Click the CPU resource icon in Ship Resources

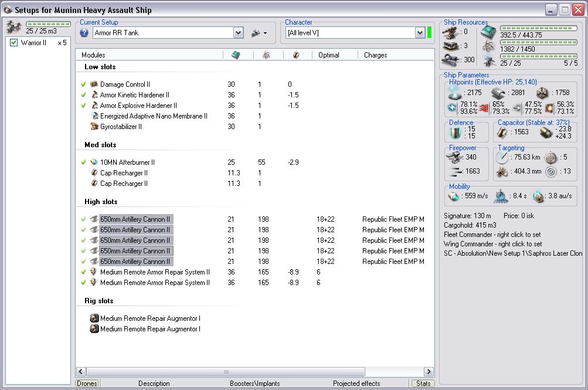[x=488, y=33]
